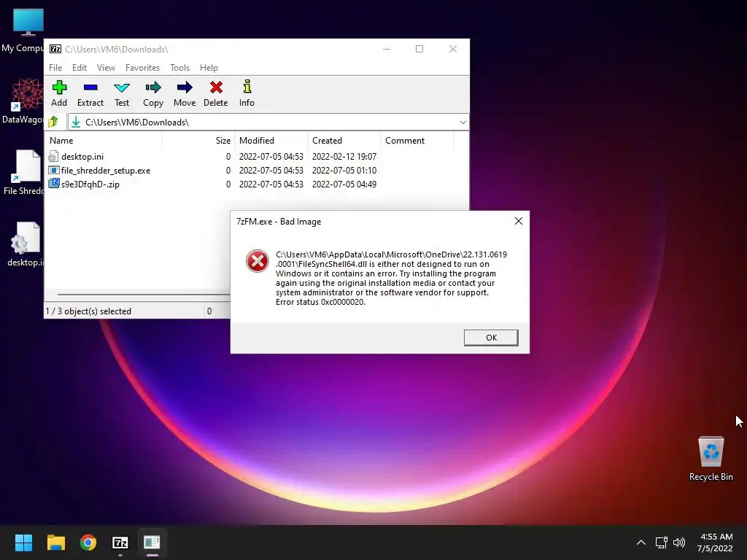Close the Bad Image error dialog

(519, 221)
